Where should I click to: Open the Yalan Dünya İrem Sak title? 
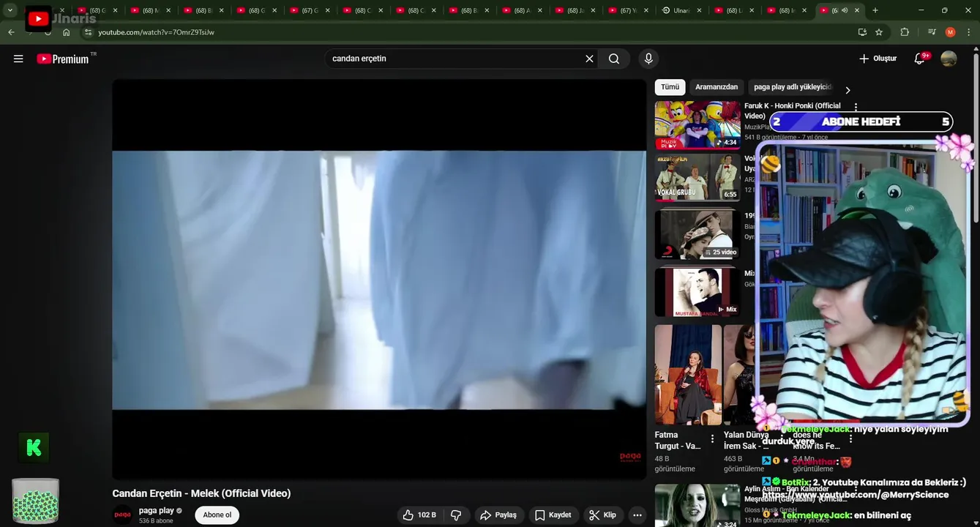point(747,440)
